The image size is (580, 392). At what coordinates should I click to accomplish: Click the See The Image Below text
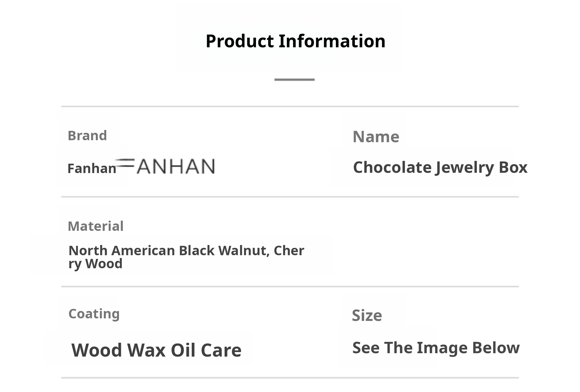tap(436, 348)
